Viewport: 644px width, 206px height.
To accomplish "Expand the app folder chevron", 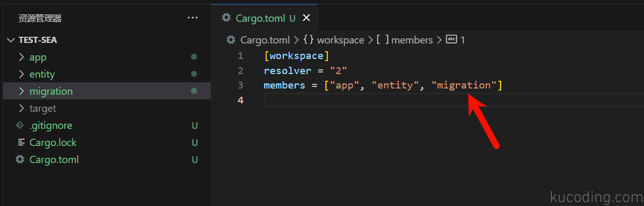I will coord(21,57).
